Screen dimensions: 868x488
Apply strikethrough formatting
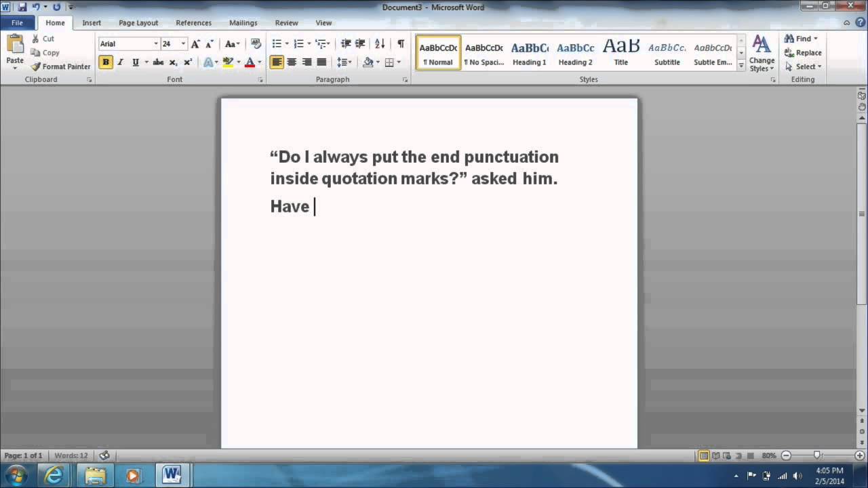click(x=158, y=62)
